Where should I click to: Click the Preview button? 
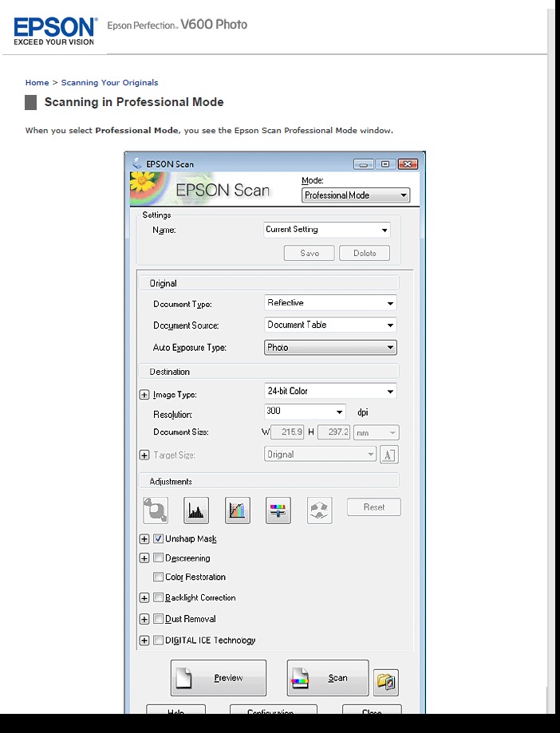pos(219,678)
